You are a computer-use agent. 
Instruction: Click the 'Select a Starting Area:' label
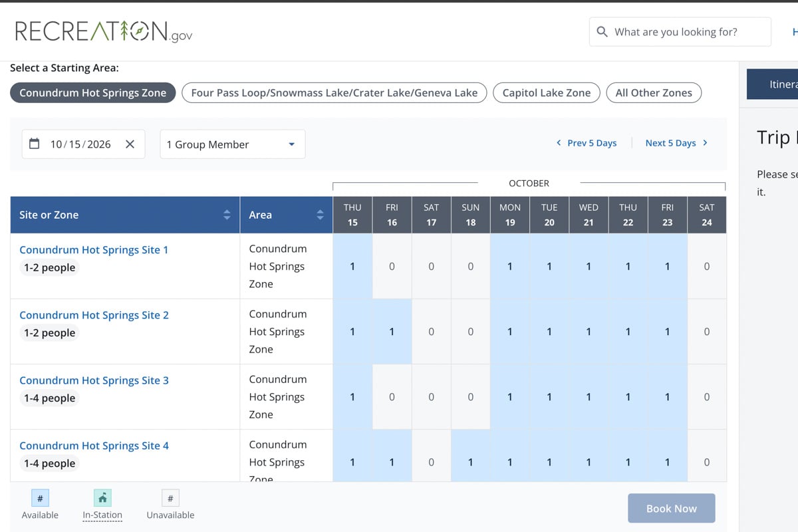click(x=65, y=68)
